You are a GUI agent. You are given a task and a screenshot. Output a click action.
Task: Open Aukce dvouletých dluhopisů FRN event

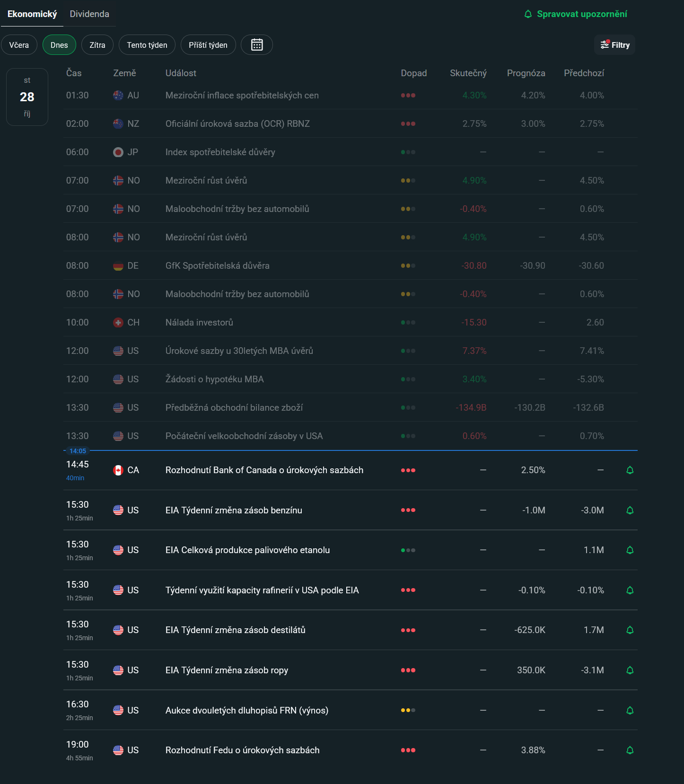coord(247,710)
